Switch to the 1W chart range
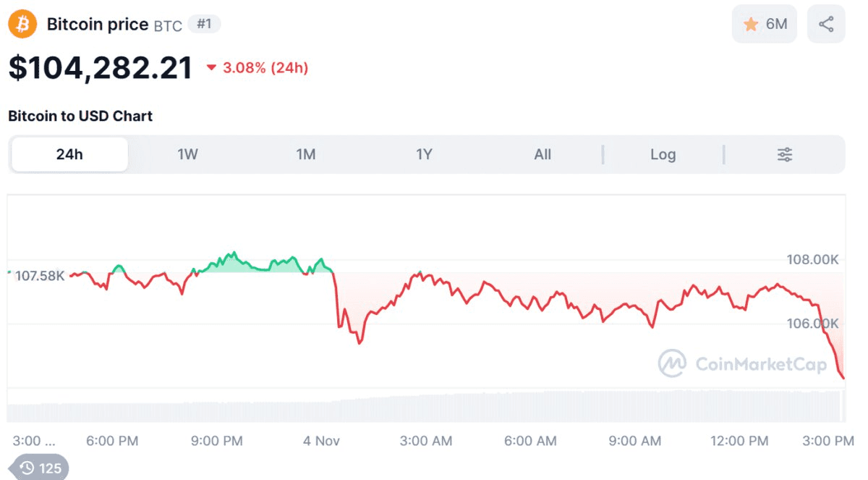The image size is (868, 480). (x=187, y=154)
